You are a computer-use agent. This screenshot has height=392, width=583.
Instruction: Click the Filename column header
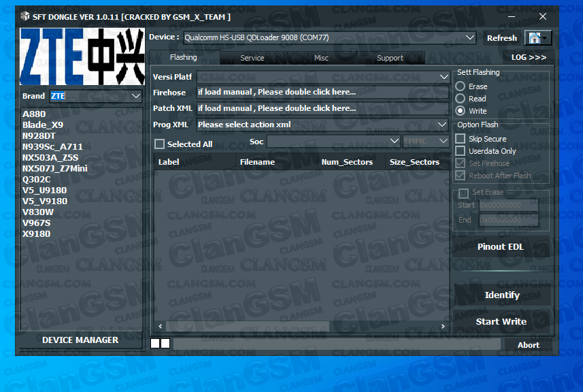(276, 162)
